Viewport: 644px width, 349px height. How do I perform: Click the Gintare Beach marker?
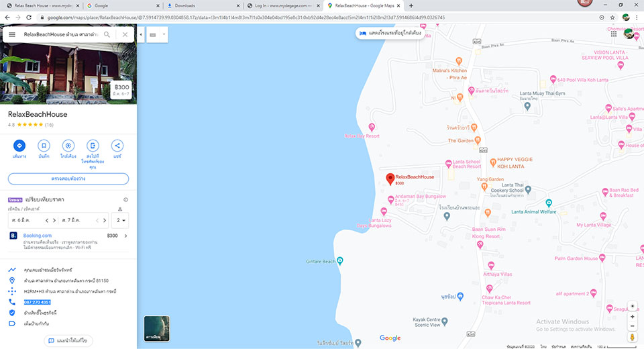[340, 260]
